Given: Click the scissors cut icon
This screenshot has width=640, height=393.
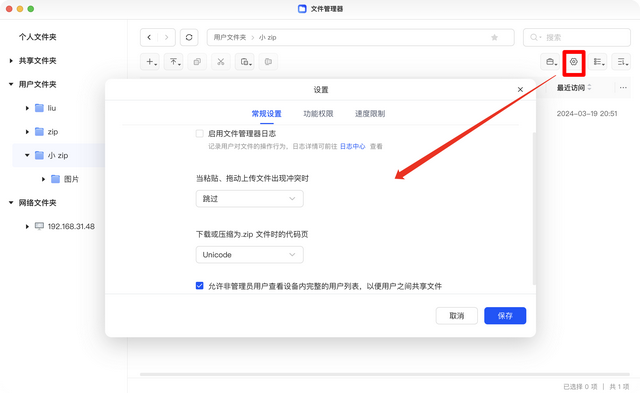Looking at the screenshot, I should click(221, 62).
